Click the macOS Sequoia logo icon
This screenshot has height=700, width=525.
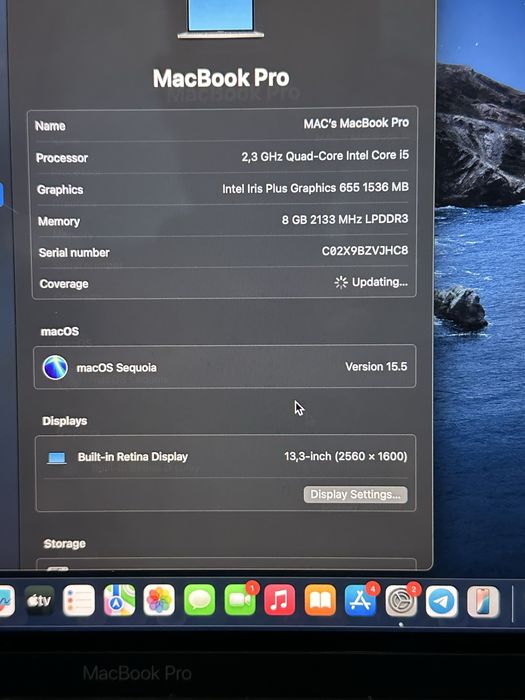[x=55, y=367]
